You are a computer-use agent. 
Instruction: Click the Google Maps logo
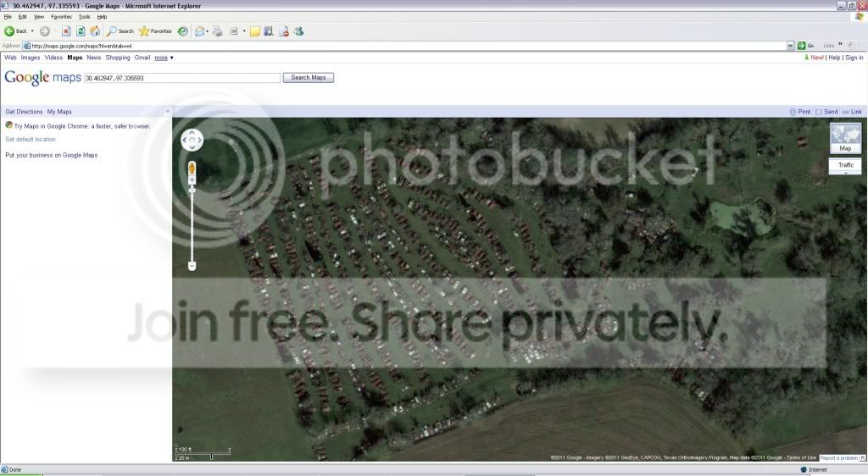[x=42, y=78]
